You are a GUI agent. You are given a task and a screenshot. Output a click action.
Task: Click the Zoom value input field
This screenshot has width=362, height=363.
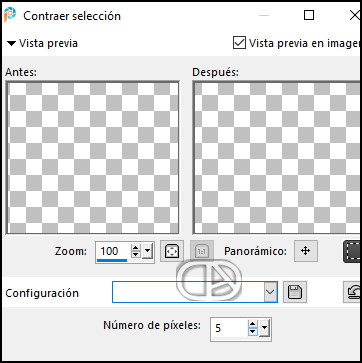(x=113, y=251)
